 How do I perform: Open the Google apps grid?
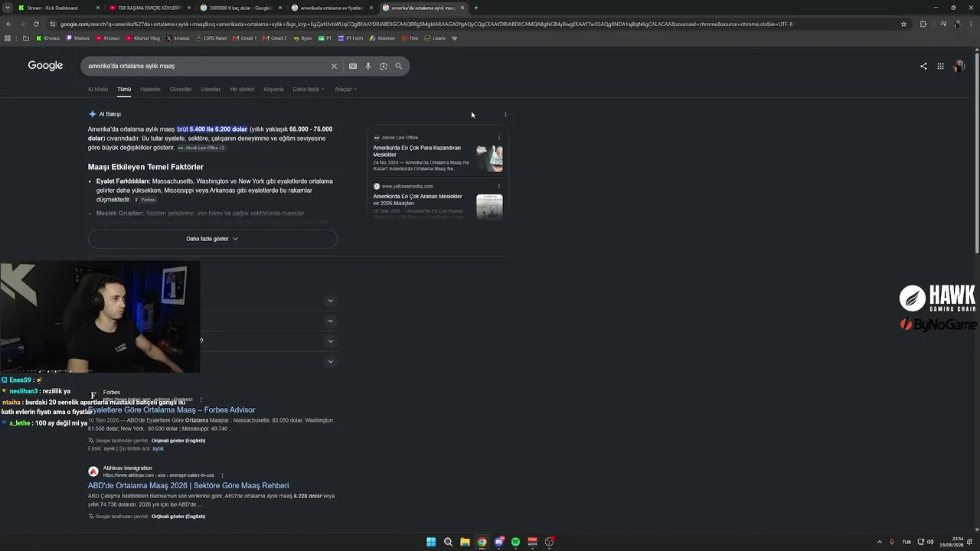(940, 67)
